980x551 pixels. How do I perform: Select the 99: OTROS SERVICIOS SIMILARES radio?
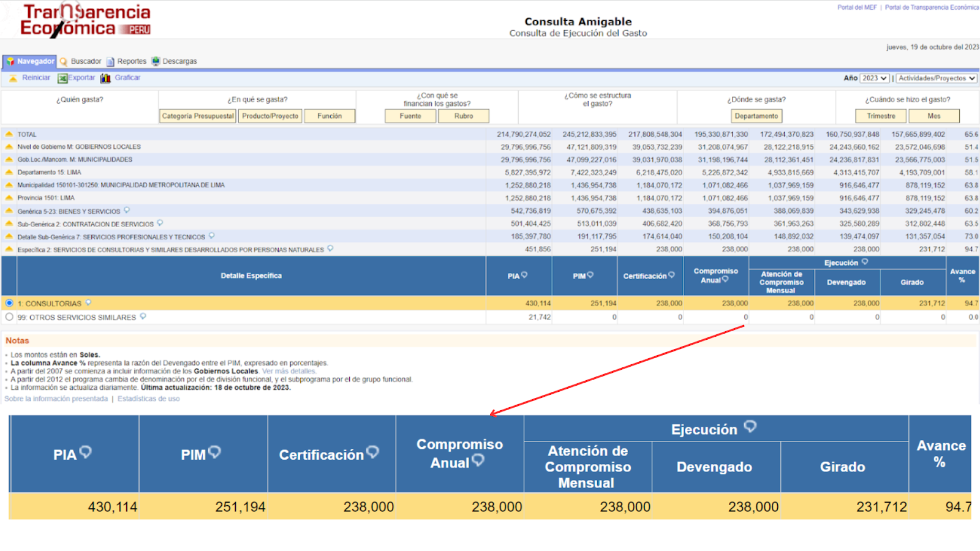tap(9, 317)
